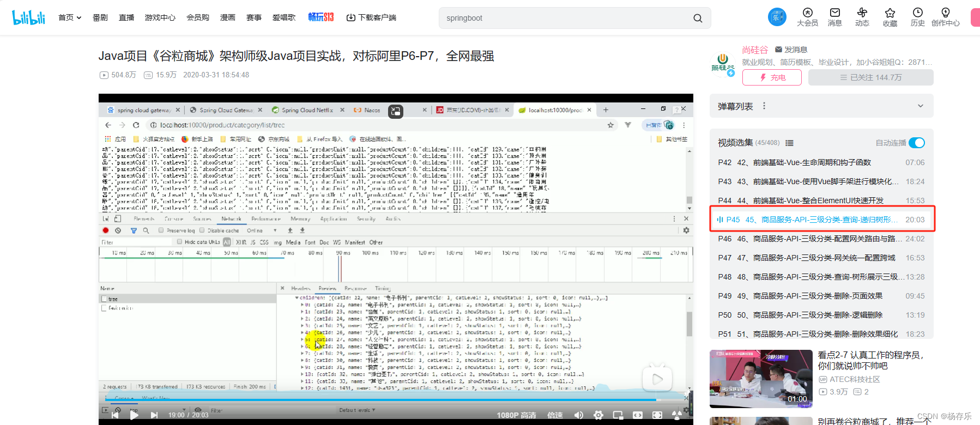Open 赛事 in the top navigation

point(254,17)
